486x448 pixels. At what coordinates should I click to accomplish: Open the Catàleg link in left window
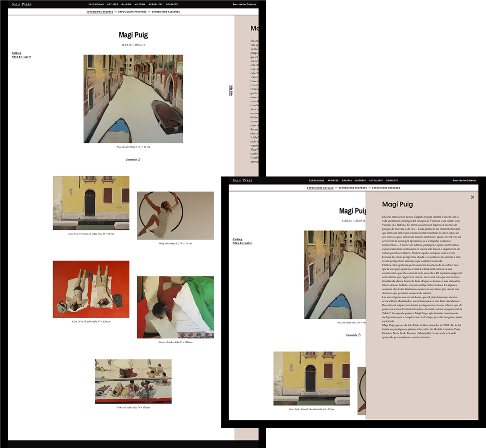coord(17,53)
